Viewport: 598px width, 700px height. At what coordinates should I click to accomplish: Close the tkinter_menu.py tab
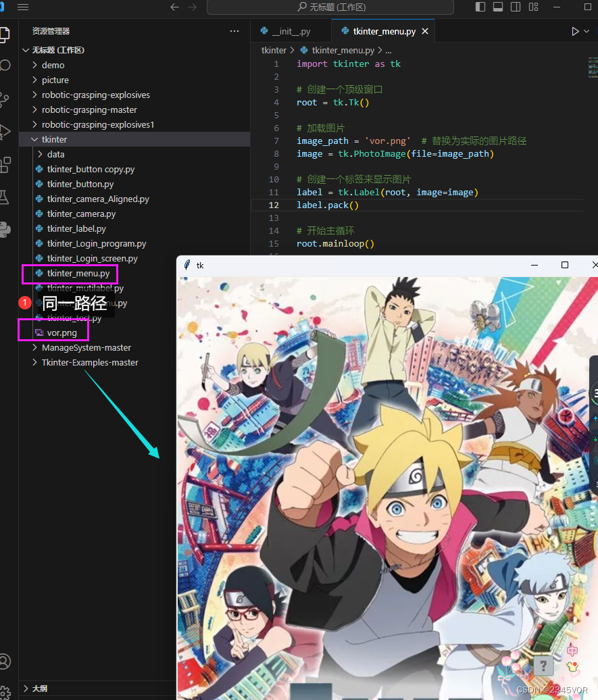425,31
